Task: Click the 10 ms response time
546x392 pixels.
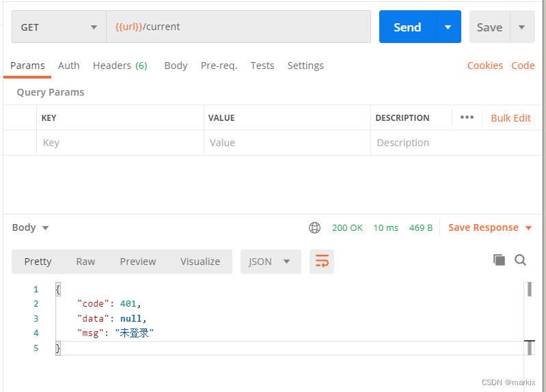Action: tap(386, 227)
